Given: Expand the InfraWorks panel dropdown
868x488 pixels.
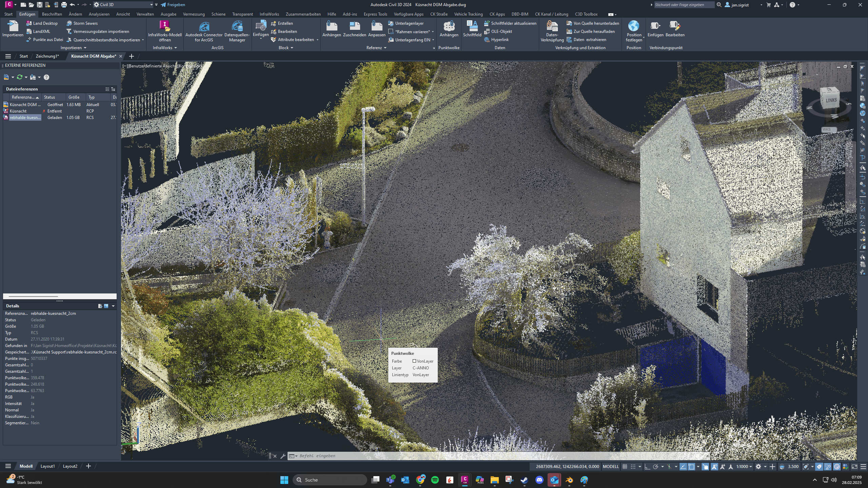Looking at the screenshot, I should [x=175, y=48].
